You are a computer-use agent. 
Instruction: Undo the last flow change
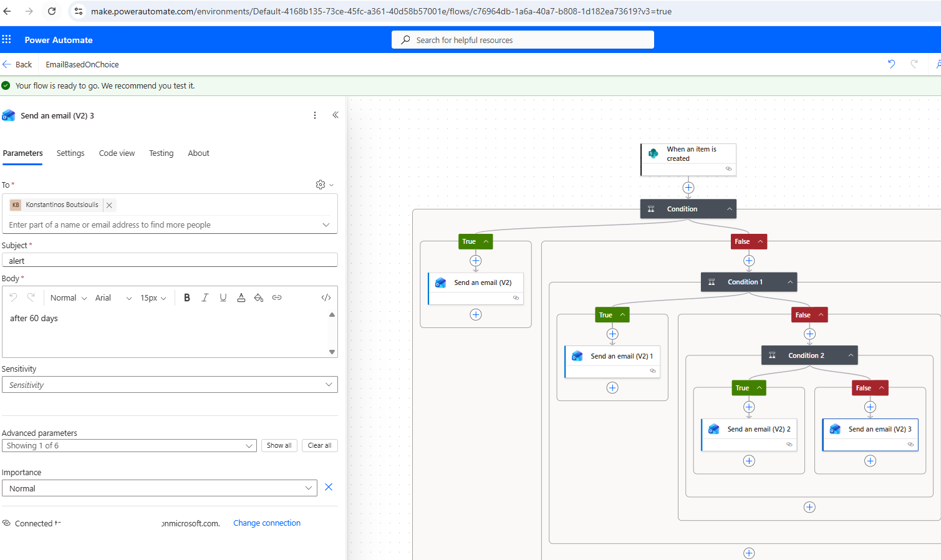pyautogui.click(x=891, y=64)
